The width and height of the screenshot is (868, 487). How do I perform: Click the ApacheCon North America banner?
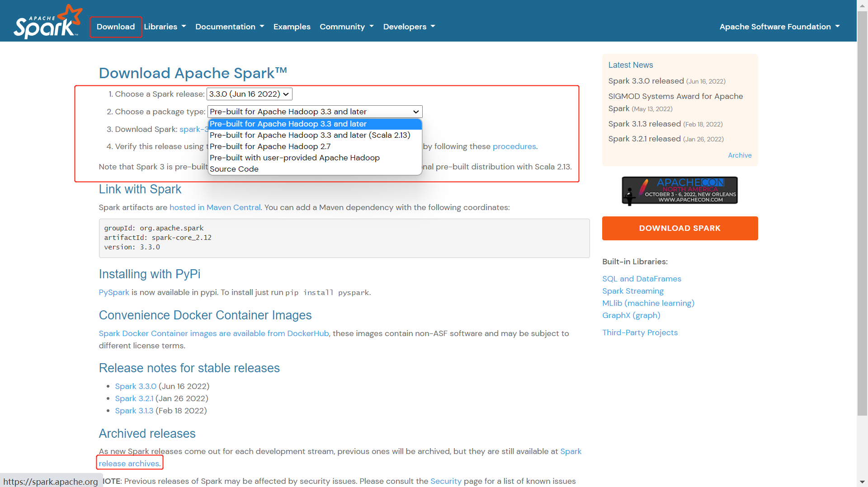pos(679,191)
